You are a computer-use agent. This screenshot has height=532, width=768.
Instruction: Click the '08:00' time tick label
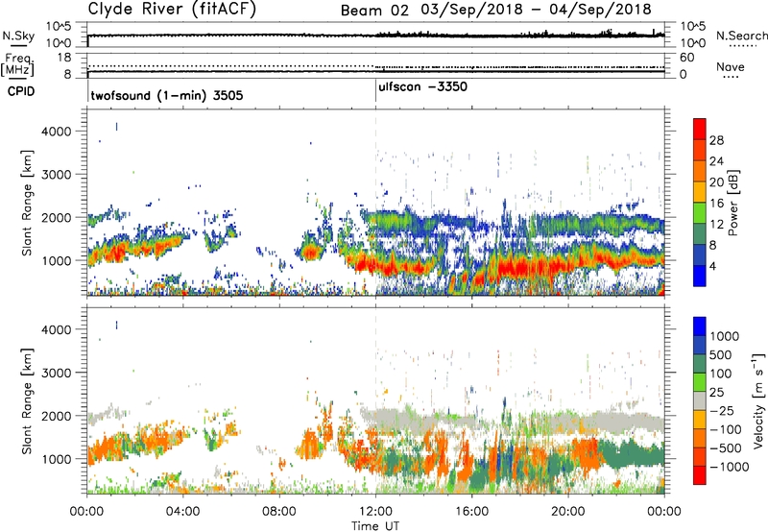(279, 512)
